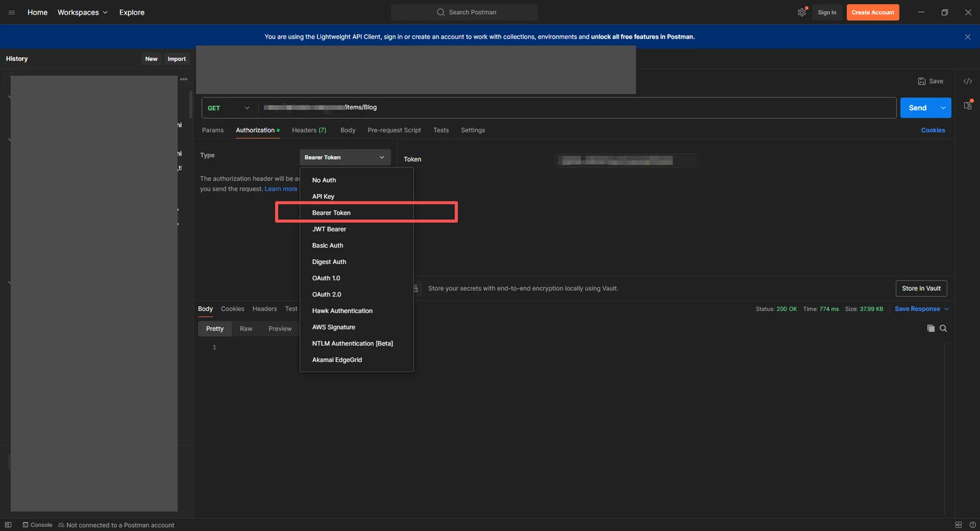980x531 pixels.
Task: Search the response body with the magnifier icon
Action: click(x=943, y=328)
